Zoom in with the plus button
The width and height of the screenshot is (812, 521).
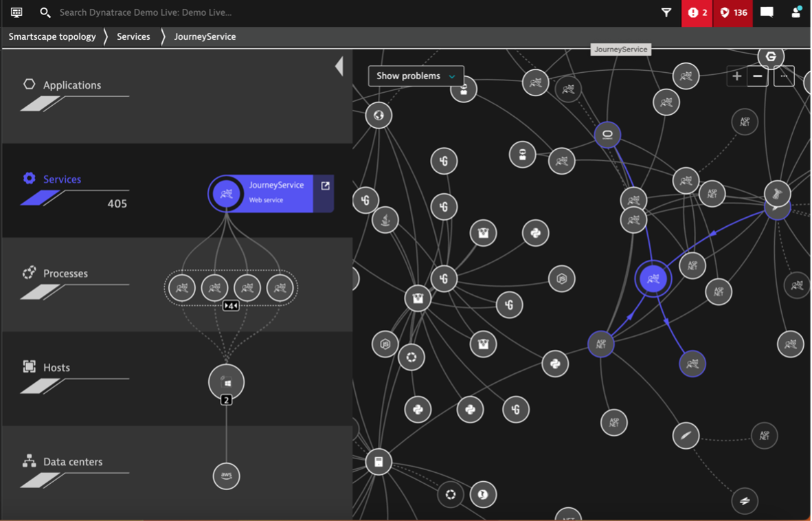[x=736, y=76]
